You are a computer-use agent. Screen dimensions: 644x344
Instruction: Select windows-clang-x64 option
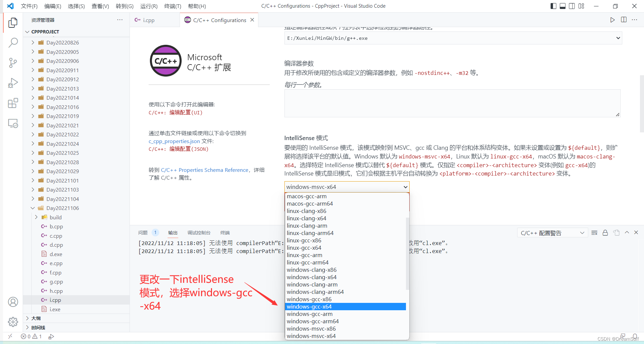[x=346, y=277]
